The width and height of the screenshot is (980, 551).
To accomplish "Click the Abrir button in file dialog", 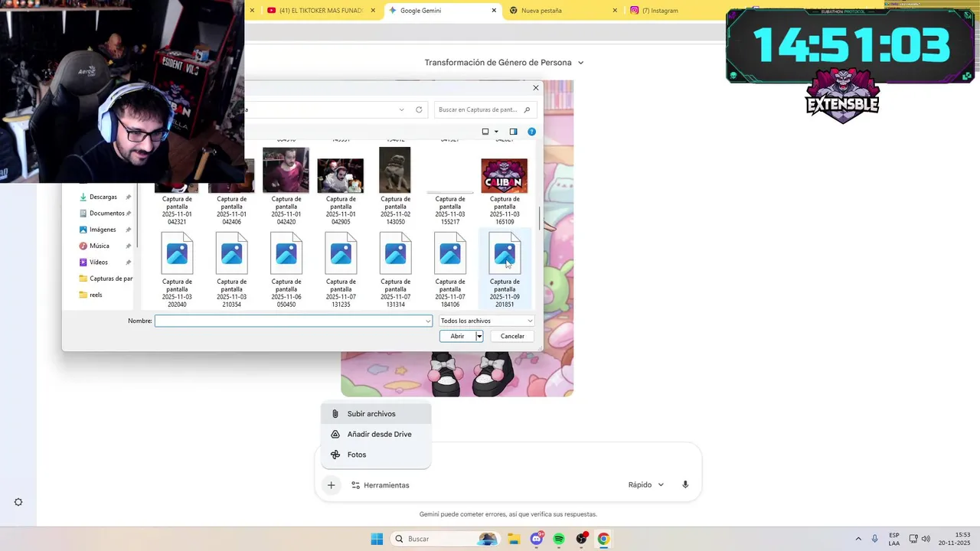I will 457,336.
